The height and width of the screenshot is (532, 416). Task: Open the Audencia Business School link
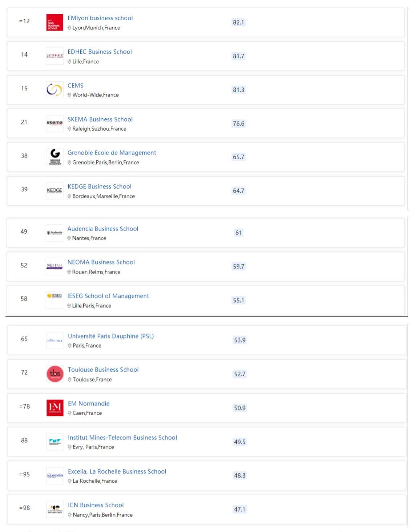(103, 229)
